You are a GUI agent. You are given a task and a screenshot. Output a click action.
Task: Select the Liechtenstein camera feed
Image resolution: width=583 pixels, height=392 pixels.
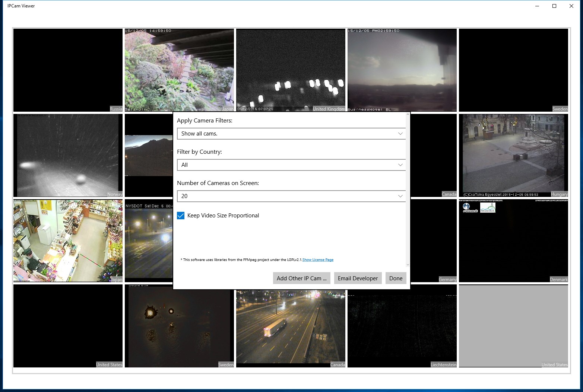tap(402, 326)
